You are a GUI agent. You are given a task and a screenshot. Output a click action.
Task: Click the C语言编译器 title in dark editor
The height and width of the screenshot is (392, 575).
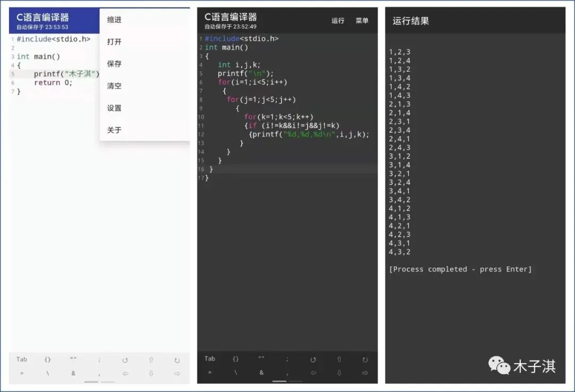[231, 17]
